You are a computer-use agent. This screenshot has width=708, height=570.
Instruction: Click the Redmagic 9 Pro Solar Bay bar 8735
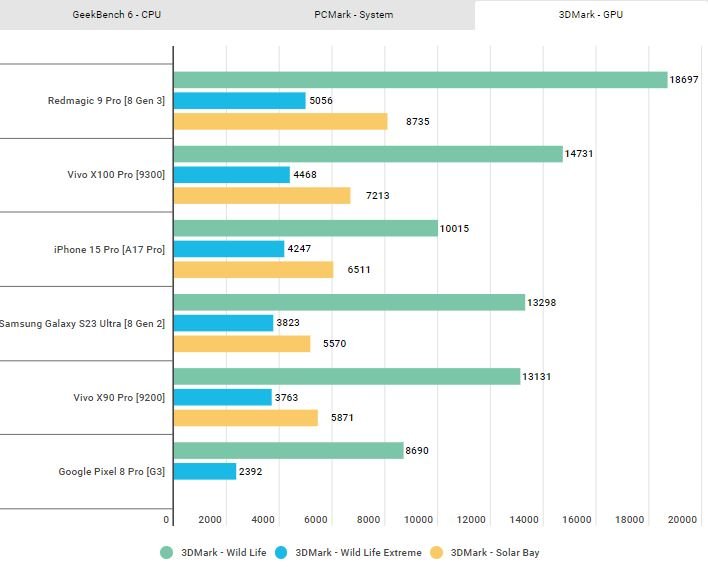(280, 121)
